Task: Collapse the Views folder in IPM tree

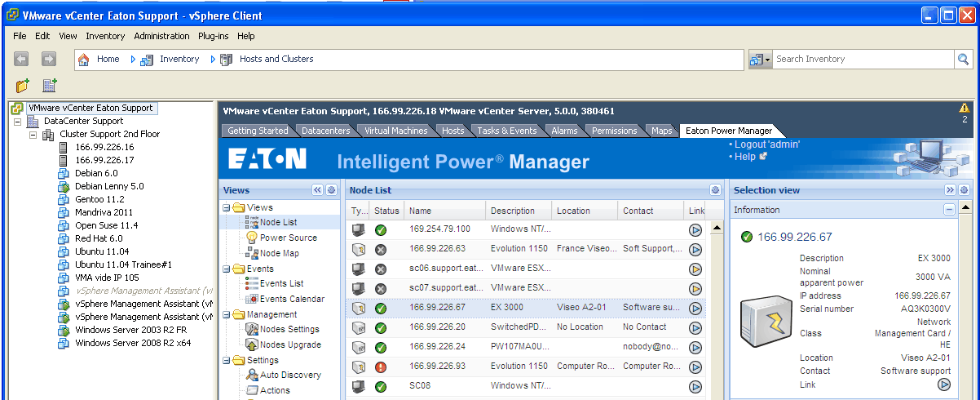Action: click(226, 207)
